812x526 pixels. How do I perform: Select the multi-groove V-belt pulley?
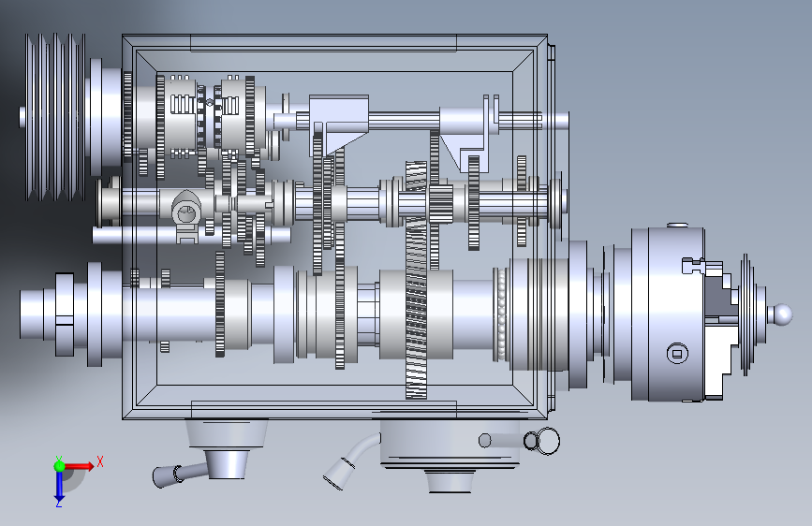coord(55,118)
